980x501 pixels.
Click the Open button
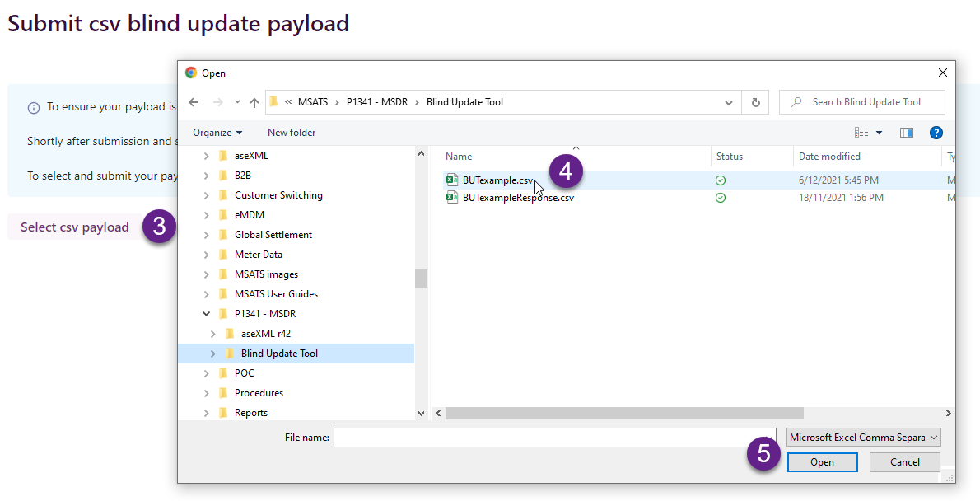click(822, 462)
